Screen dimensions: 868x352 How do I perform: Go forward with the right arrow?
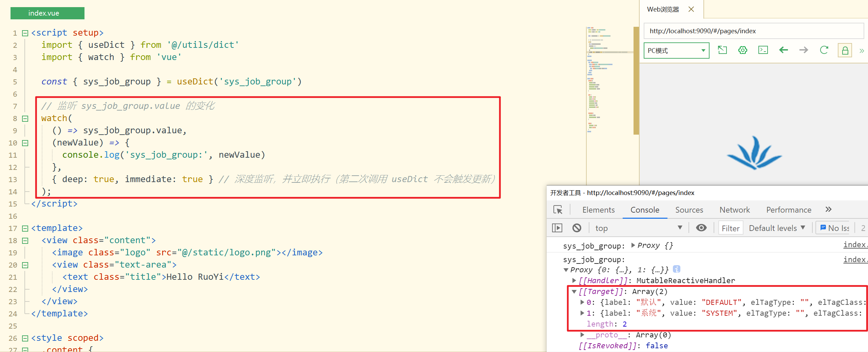pyautogui.click(x=804, y=50)
